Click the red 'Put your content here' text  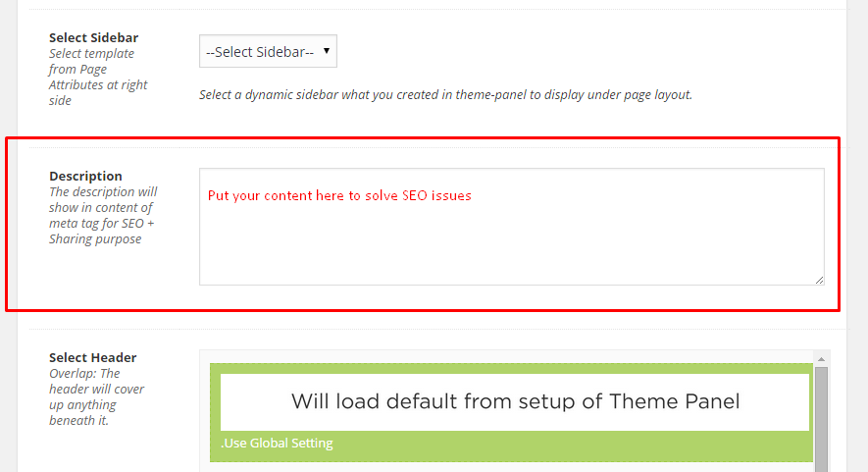click(339, 195)
